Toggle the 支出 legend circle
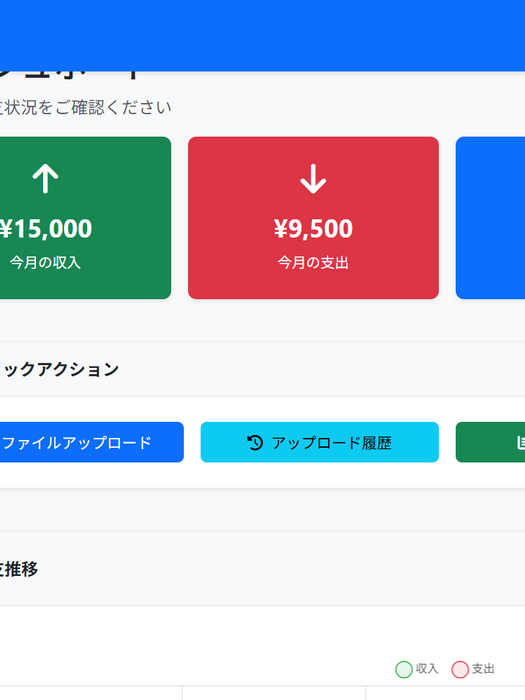The image size is (525, 700). coord(460,669)
